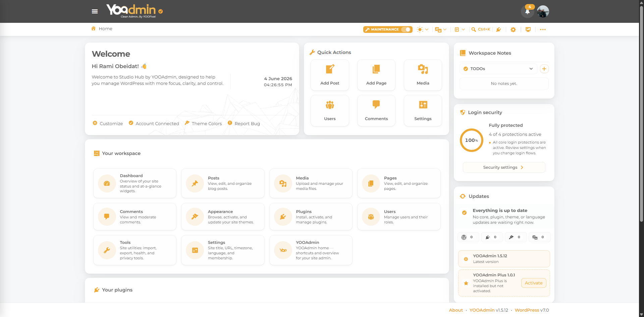This screenshot has width=644, height=317.
Task: Click the About footer link
Action: 456,310
